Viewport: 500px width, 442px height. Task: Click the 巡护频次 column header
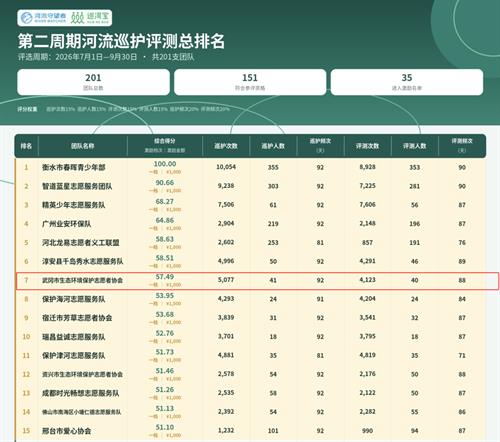point(320,146)
